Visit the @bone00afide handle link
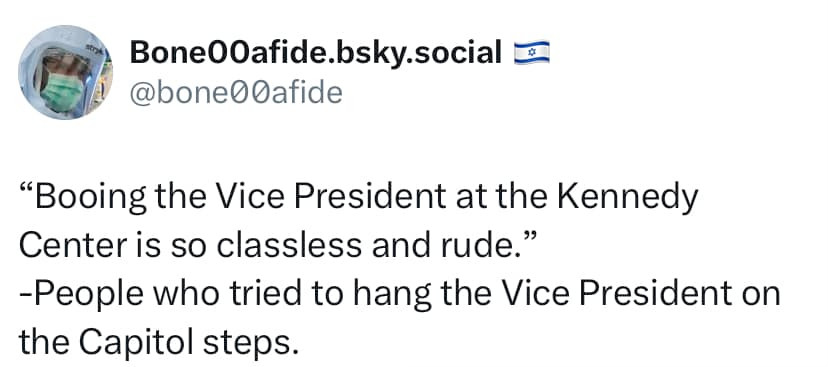 (236, 93)
